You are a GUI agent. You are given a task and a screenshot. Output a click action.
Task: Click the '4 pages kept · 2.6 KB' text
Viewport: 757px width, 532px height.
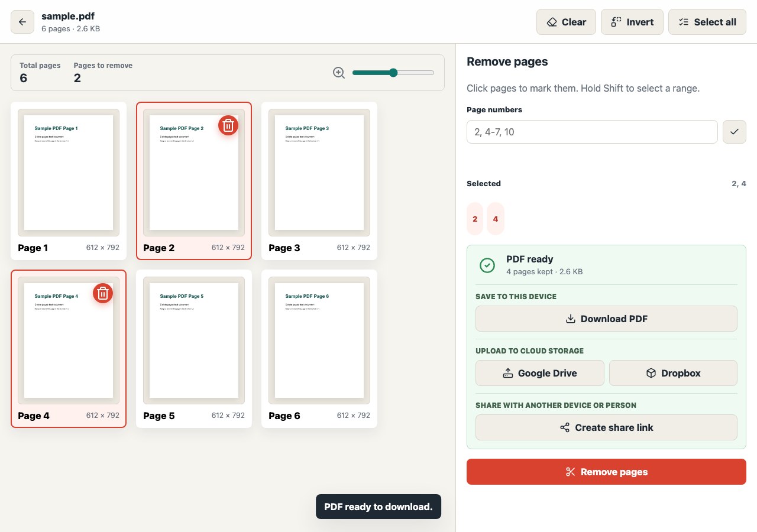coord(544,271)
